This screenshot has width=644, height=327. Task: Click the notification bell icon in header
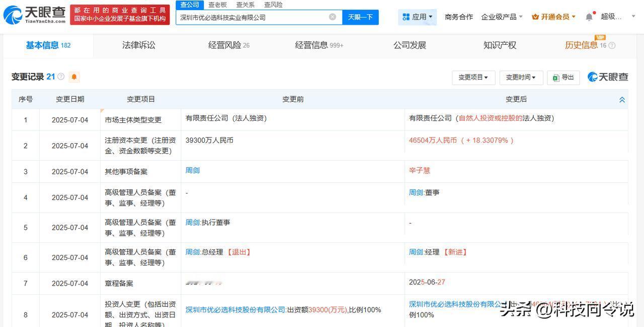tap(589, 17)
